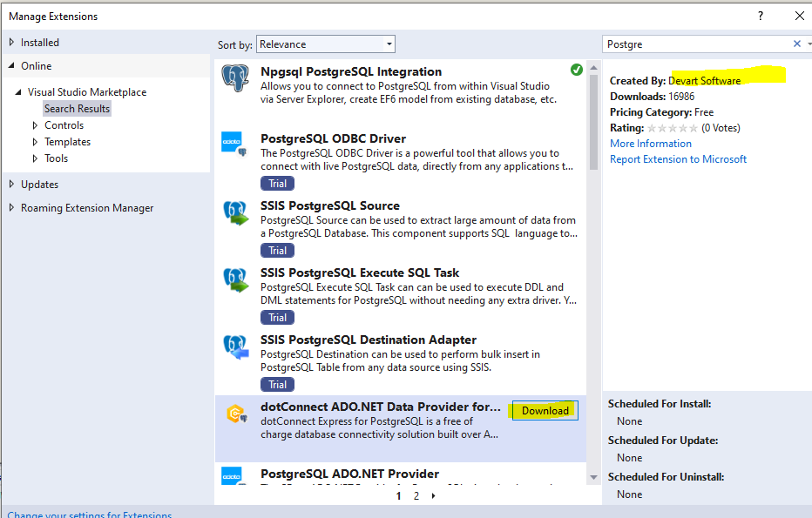Viewport: 812px width, 518px height.
Task: Expand the Updates category
Action: click(11, 185)
